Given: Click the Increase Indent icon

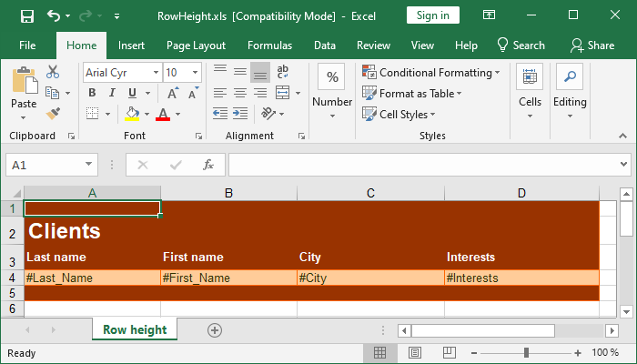Looking at the screenshot, I should [240, 114].
